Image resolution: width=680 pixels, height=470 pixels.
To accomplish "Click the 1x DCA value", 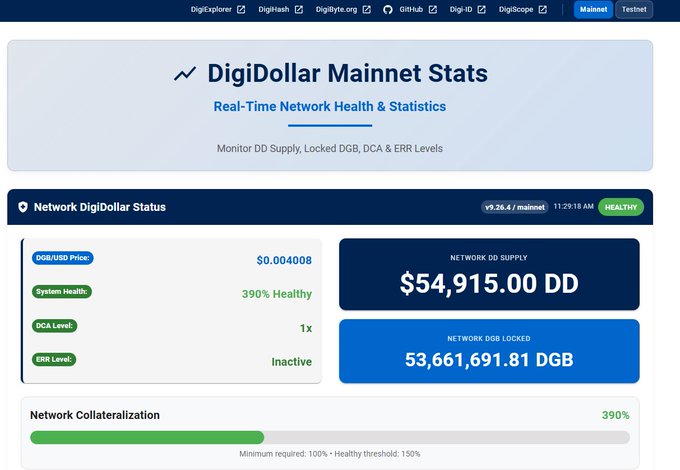I will click(306, 328).
